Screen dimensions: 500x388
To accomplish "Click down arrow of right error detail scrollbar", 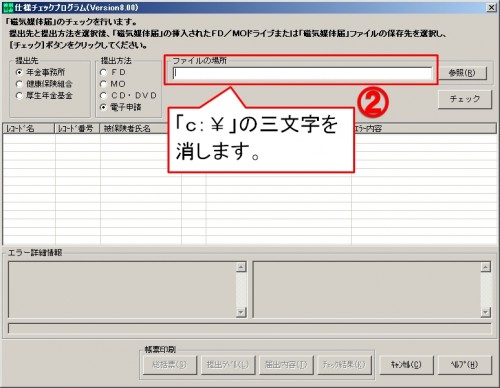I will click(486, 312).
